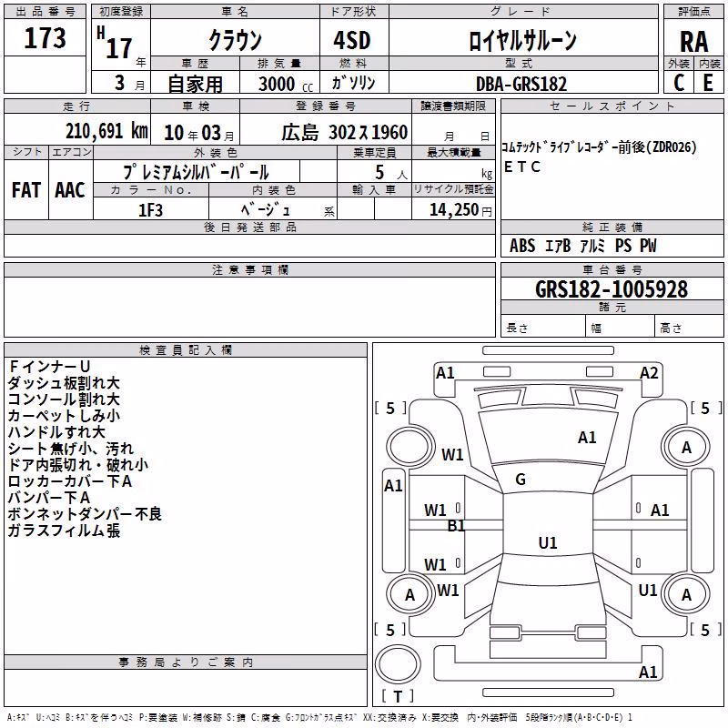Select the ETC sales point entry
This screenshot has height=728, width=728.
tap(521, 167)
